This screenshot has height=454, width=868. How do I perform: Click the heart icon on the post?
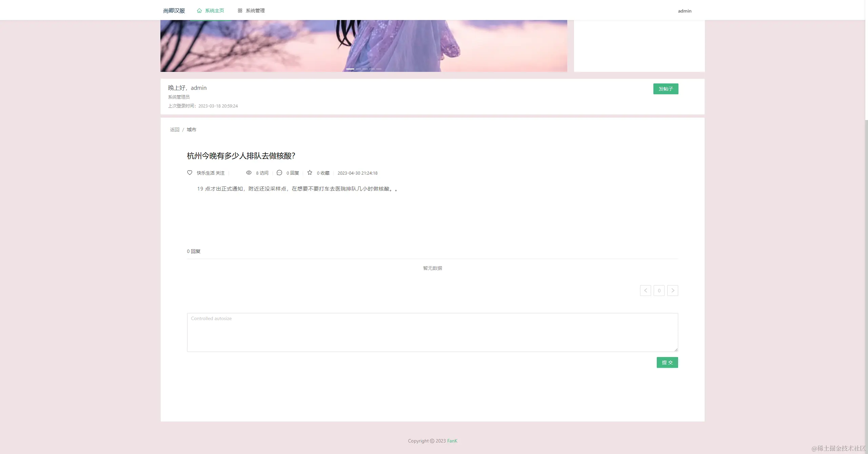click(190, 173)
